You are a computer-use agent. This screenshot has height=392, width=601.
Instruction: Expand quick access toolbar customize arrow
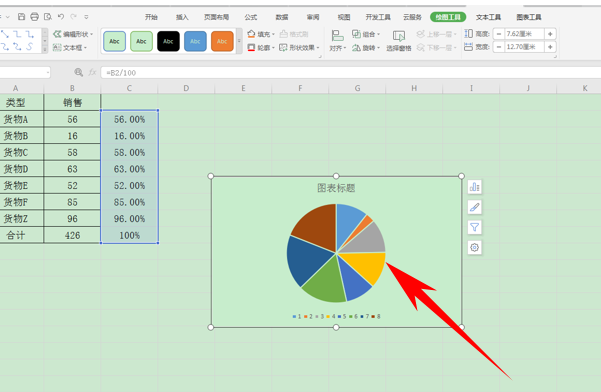86,17
